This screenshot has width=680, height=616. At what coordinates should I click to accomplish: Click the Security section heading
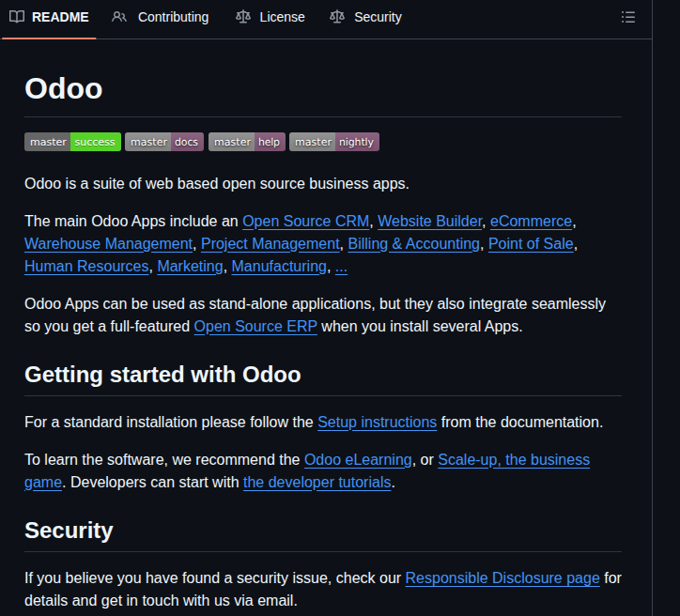tap(69, 531)
